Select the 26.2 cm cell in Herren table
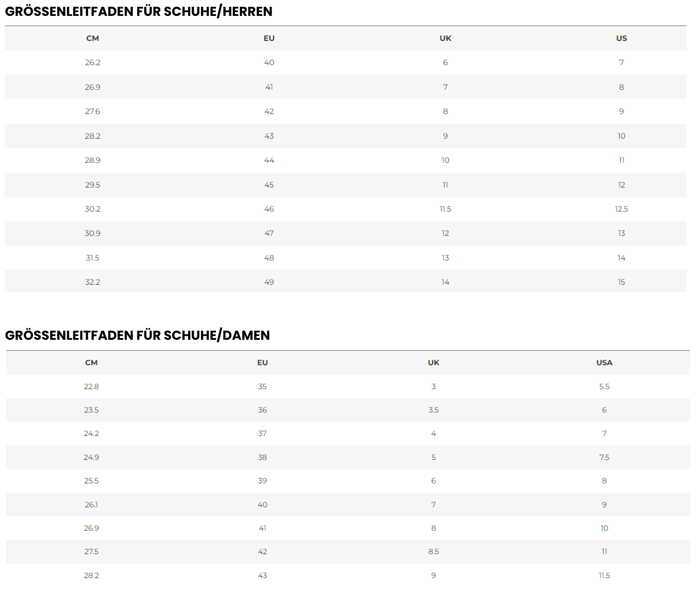 coord(92,63)
